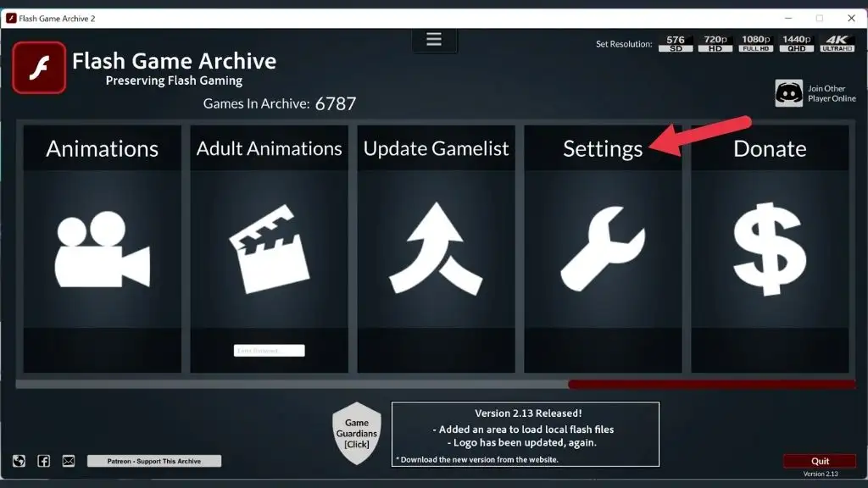Set resolution to 576 SD

pos(676,44)
